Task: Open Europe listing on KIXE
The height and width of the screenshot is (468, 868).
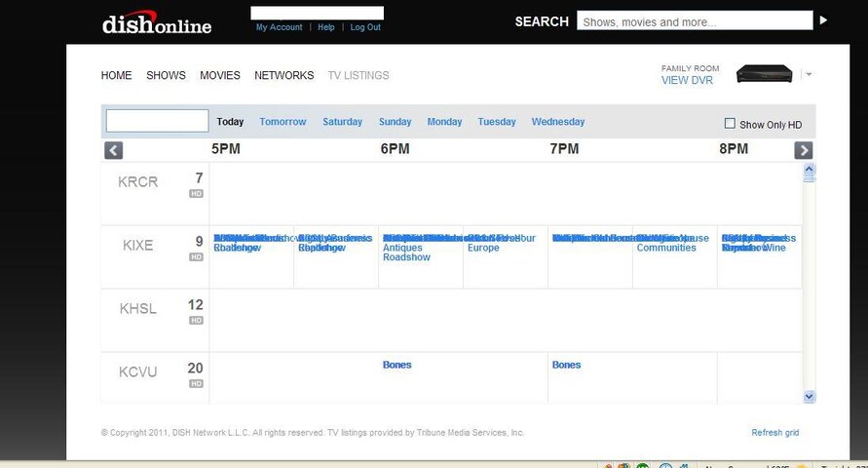Action: pos(483,248)
